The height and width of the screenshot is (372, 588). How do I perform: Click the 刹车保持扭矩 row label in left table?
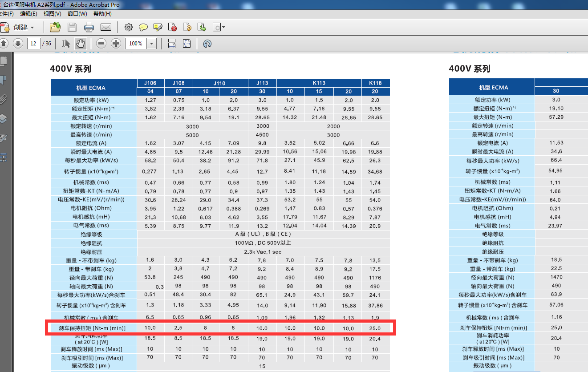click(x=93, y=328)
